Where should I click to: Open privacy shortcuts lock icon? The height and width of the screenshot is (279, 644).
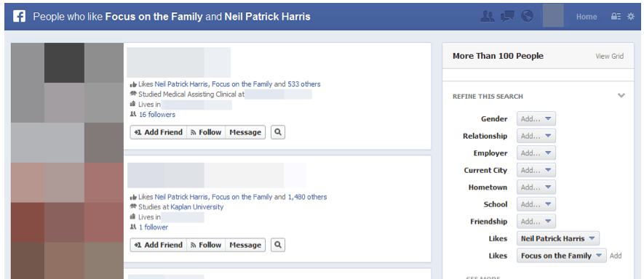coord(616,17)
